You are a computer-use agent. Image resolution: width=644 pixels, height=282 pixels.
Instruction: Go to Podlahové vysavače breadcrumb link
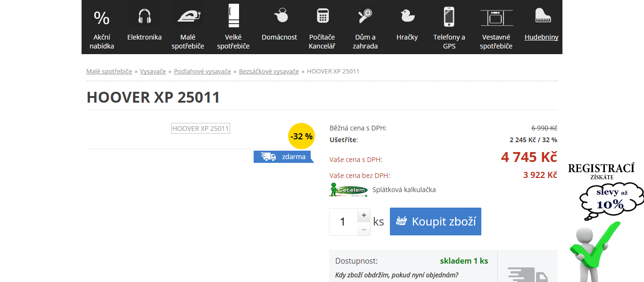pos(202,71)
